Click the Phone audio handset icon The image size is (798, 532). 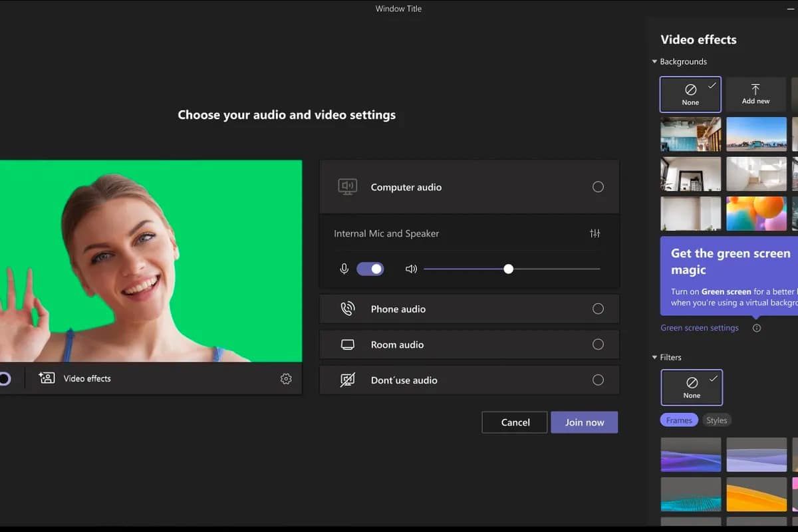tap(346, 309)
